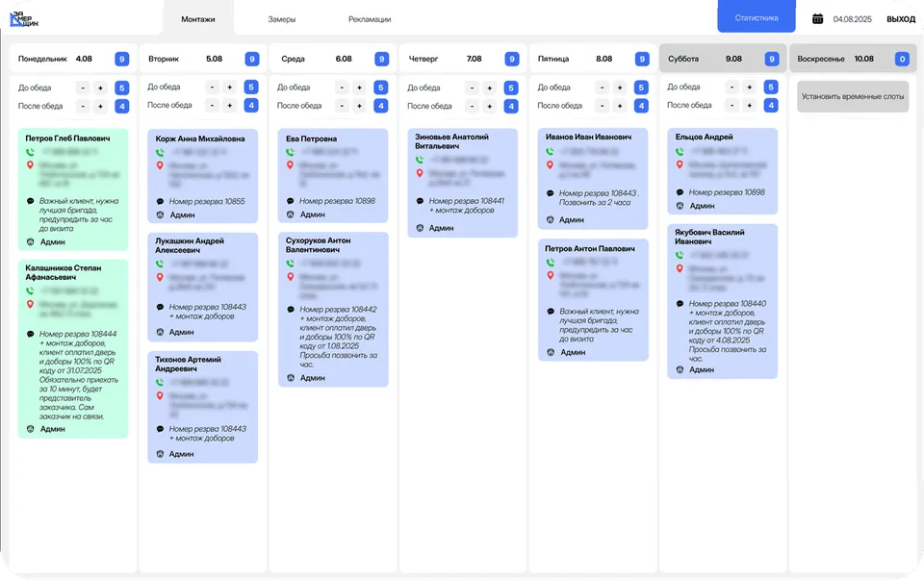Screen dimensions: 924x580
Task: Increase Вторник После обеда slots with plus
Action: point(230,106)
